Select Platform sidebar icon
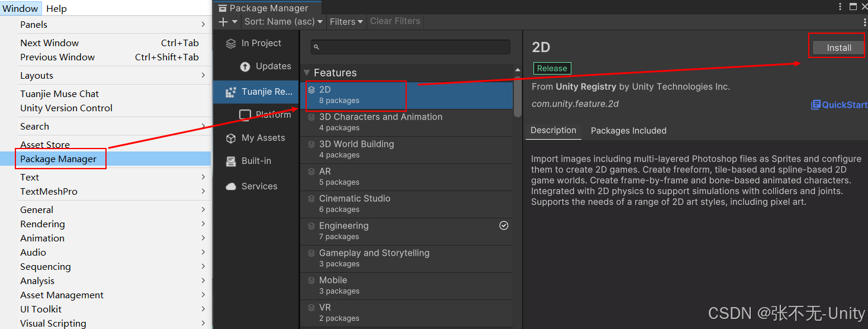The height and width of the screenshot is (329, 868). [x=245, y=115]
